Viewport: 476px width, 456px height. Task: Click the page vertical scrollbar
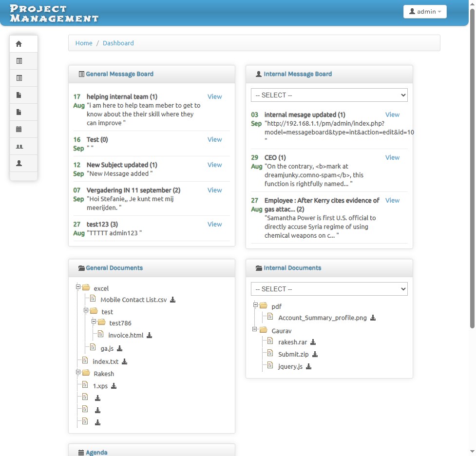point(472,169)
